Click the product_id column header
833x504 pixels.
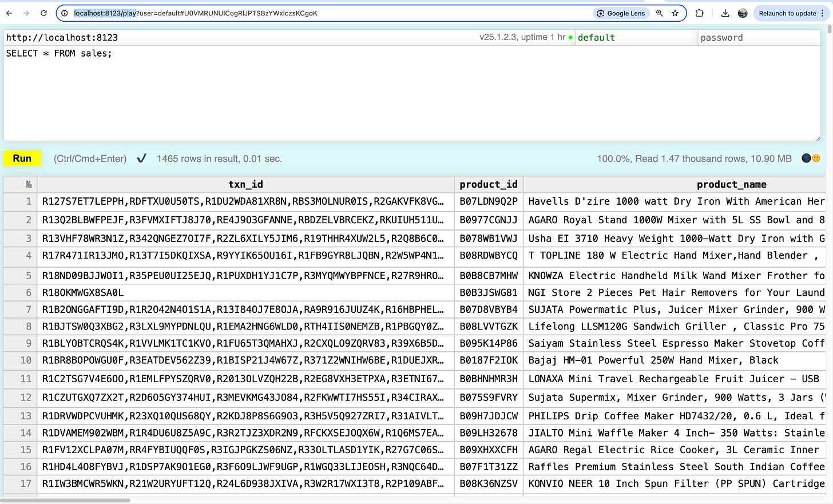point(489,184)
